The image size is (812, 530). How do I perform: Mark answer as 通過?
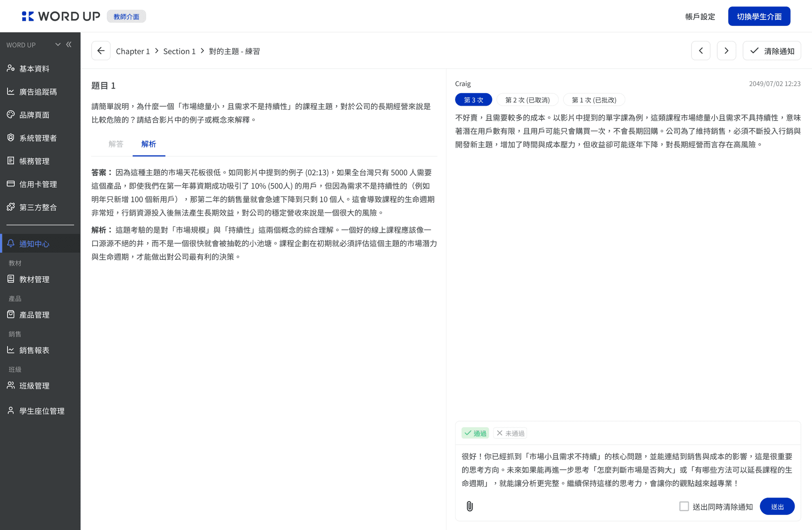tap(475, 433)
